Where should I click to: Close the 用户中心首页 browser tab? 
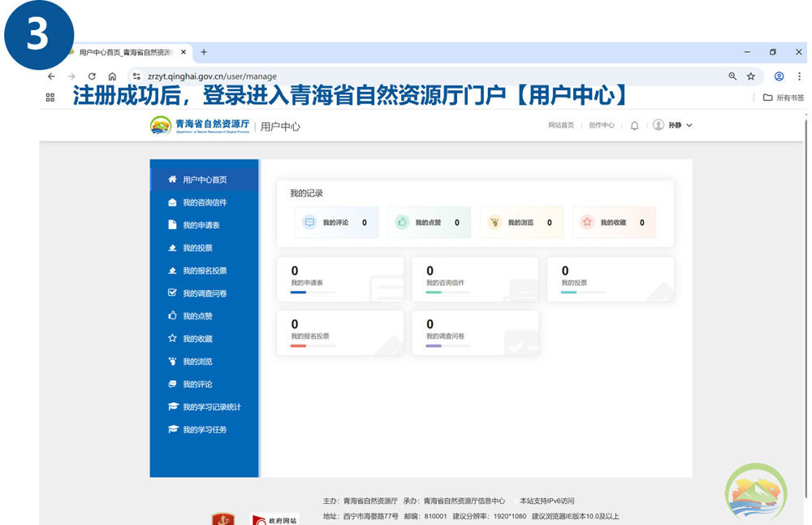pos(184,52)
